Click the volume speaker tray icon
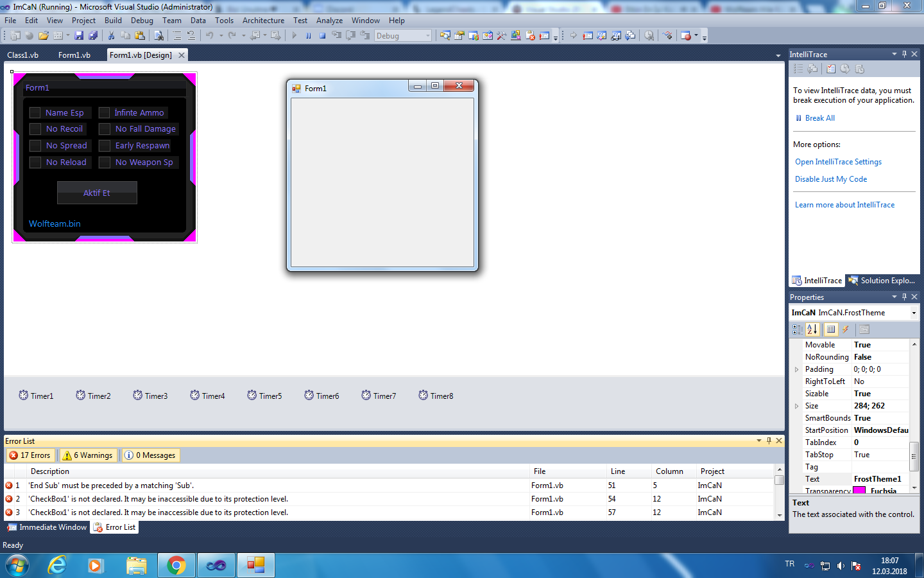Screen dimensions: 924x578 pos(841,566)
